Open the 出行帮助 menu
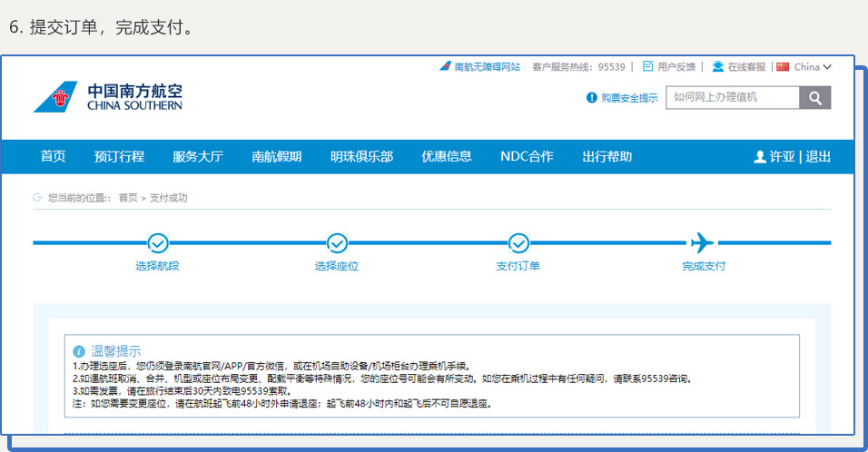868x452 pixels. coord(607,156)
